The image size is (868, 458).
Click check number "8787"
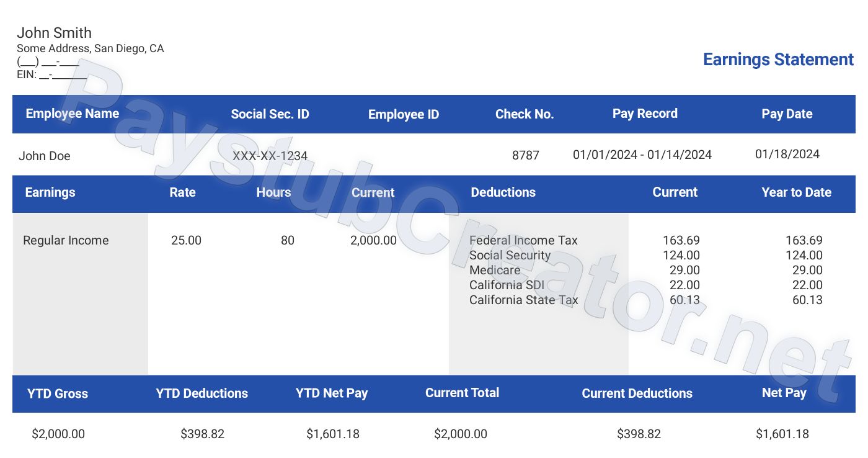[x=525, y=155]
